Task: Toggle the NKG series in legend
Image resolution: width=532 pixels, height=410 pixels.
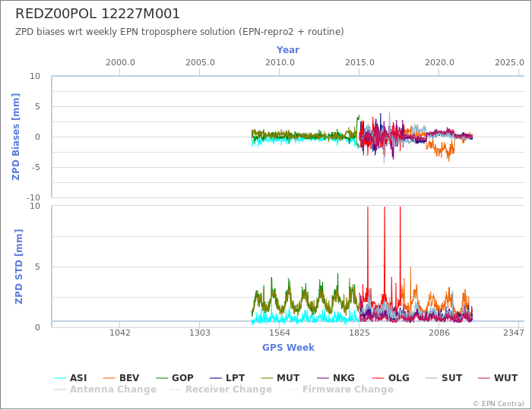Action: 336,378
